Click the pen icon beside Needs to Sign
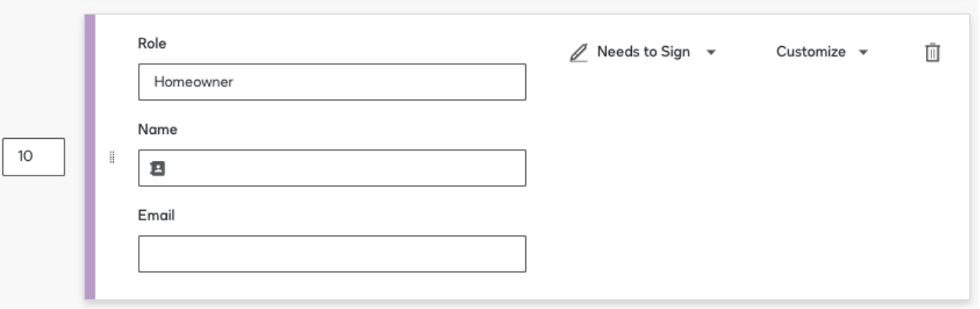This screenshot has height=309, width=980. pyautogui.click(x=579, y=53)
